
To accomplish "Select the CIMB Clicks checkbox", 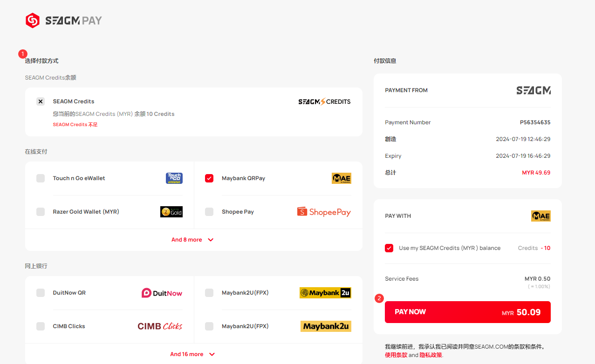I will point(41,326).
